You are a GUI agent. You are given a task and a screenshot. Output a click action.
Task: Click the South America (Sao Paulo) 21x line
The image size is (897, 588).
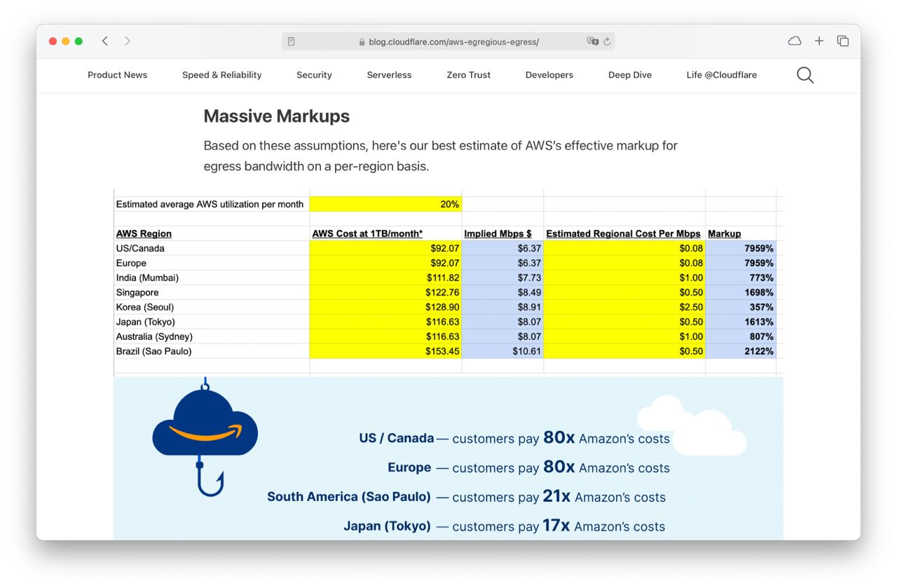466,497
